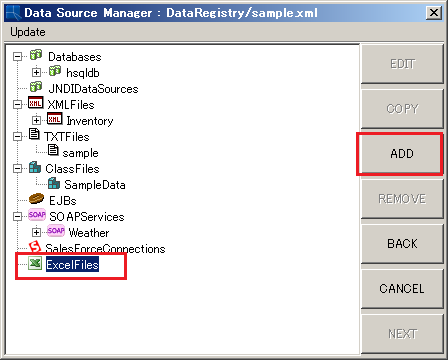This screenshot has height=360, width=448.
Task: Click the JNDIDataSources icon
Action: (36, 87)
